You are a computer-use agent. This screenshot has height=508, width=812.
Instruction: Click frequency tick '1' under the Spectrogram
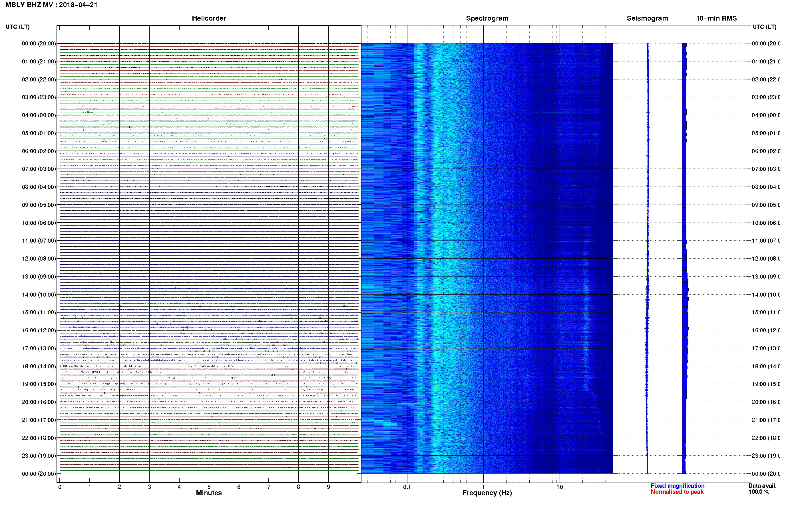[x=483, y=487]
